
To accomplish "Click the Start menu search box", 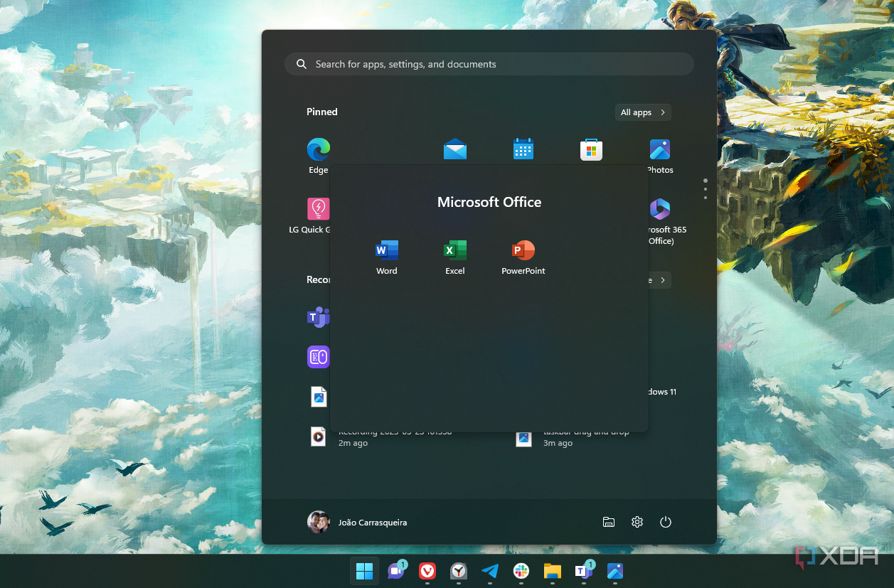I will point(489,64).
